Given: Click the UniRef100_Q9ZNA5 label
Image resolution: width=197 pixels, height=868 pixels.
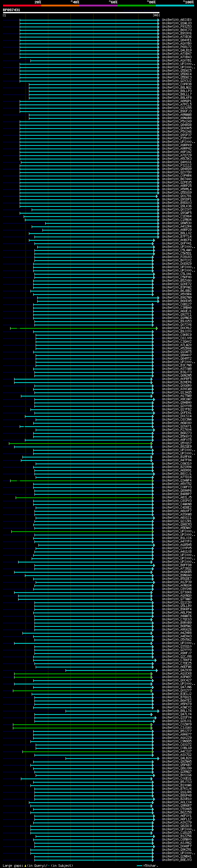Looking at the screenshot, I should click(176, 761).
